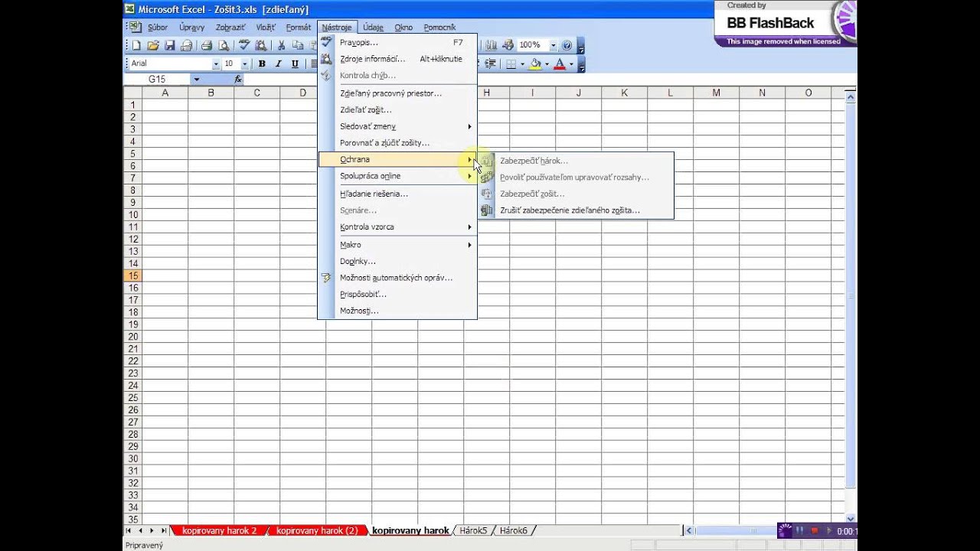Open the zoom percentage dropdown
The height and width of the screenshot is (551, 980).
554,45
